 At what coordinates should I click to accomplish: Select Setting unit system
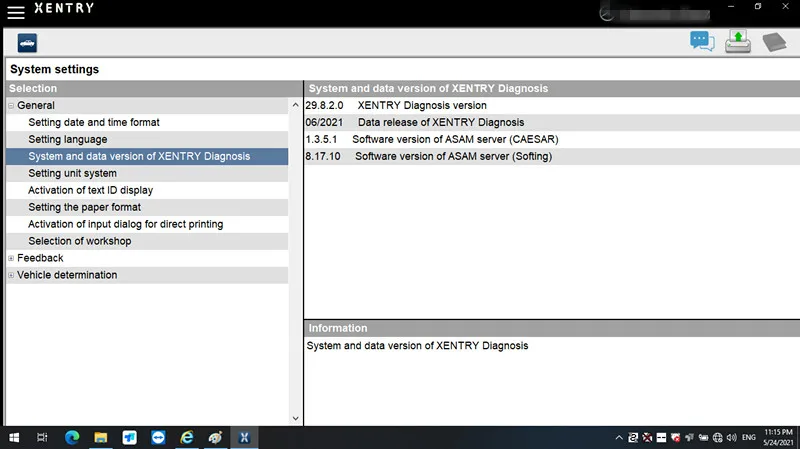coord(147,173)
